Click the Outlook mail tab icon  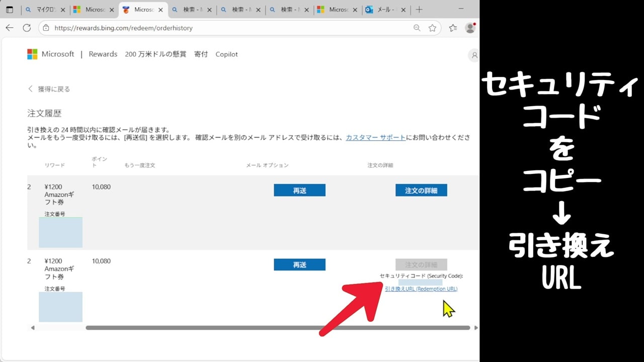click(369, 10)
